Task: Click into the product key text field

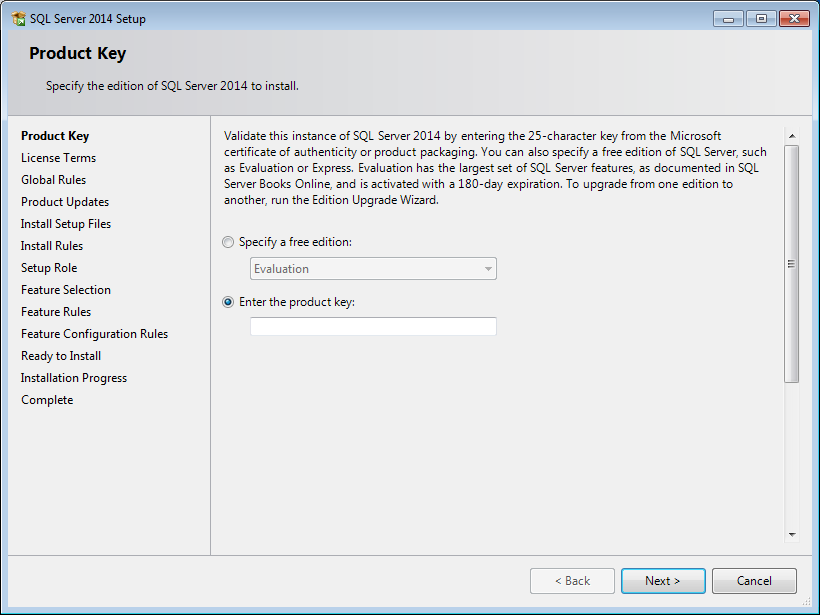Action: pyautogui.click(x=373, y=327)
